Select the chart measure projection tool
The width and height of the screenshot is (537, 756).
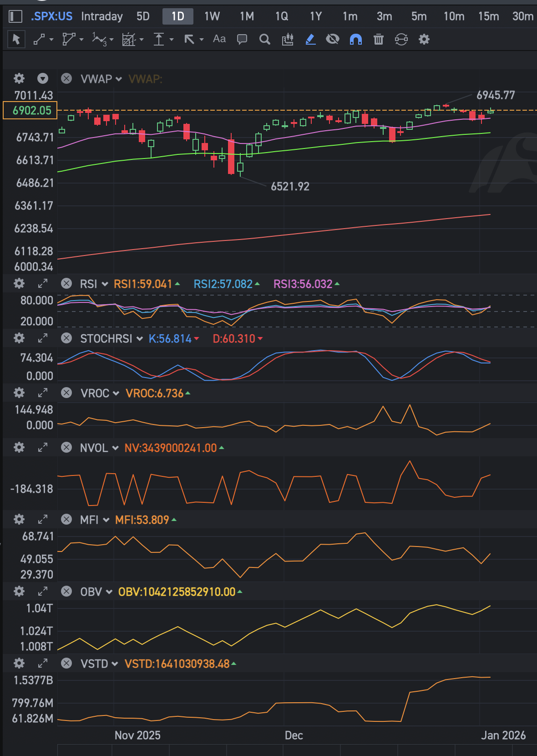129,40
